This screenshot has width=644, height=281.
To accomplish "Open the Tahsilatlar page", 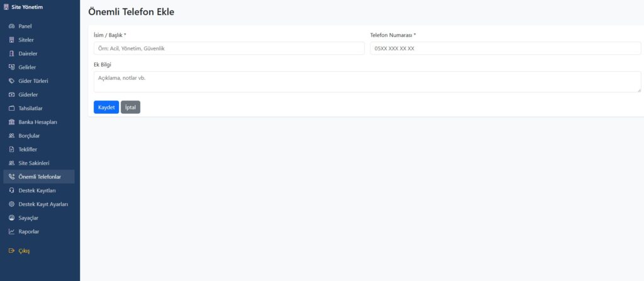I will [x=30, y=108].
